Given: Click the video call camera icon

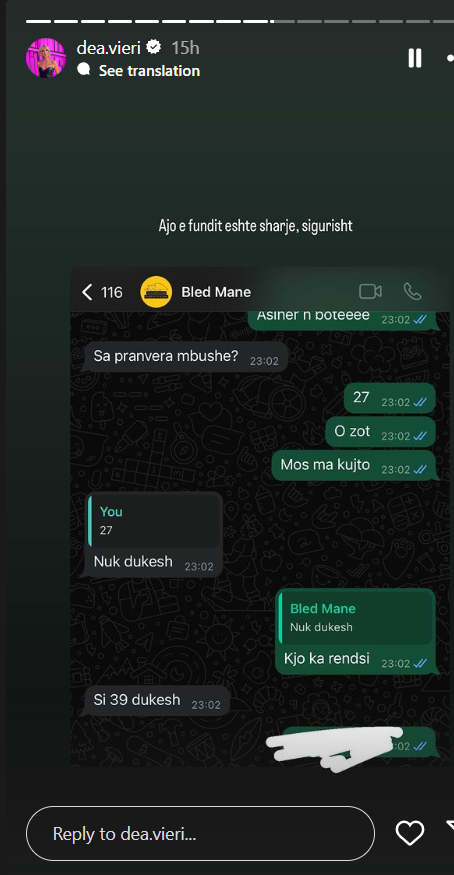Looking at the screenshot, I should [x=370, y=291].
